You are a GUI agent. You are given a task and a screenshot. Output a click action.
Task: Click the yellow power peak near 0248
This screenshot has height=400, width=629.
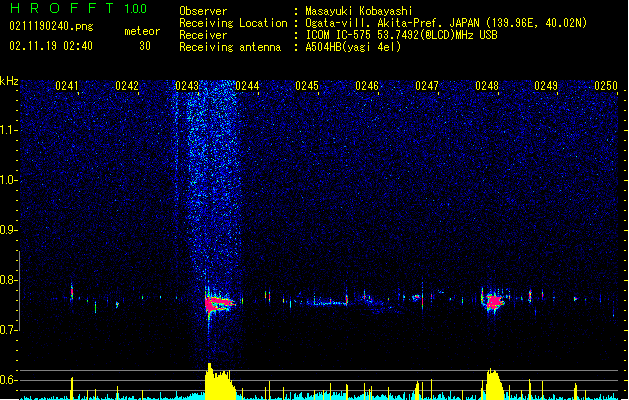(494, 384)
